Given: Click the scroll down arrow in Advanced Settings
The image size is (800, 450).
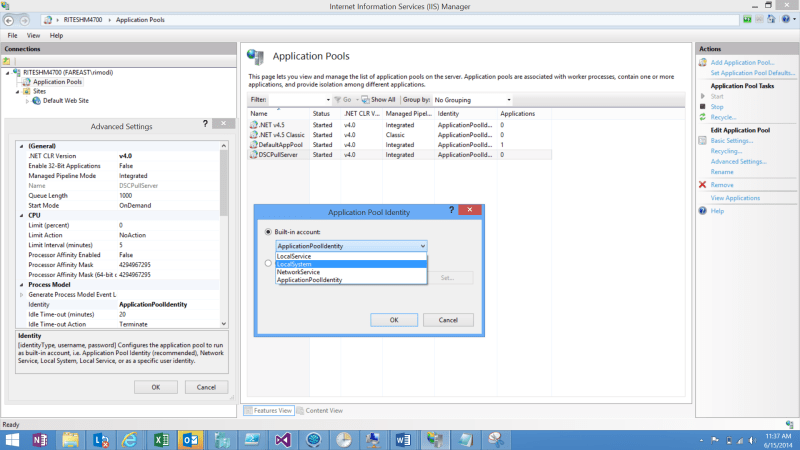Looking at the screenshot, I should pos(223,323).
